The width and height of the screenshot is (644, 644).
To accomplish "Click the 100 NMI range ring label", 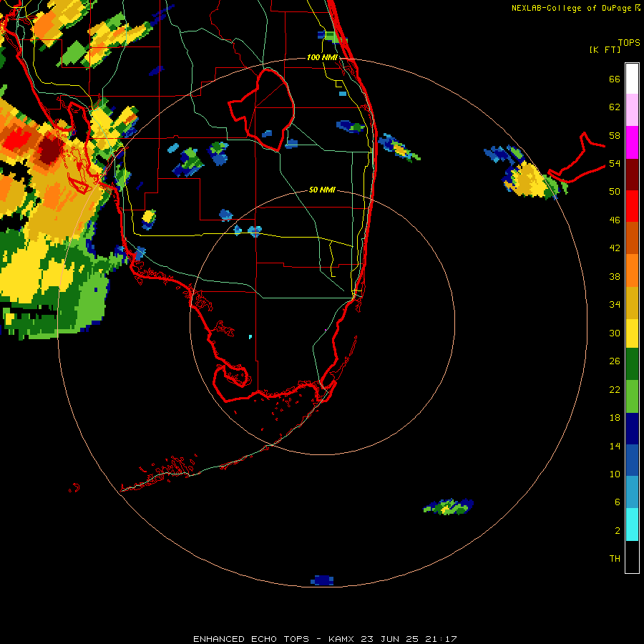I will pyautogui.click(x=322, y=57).
